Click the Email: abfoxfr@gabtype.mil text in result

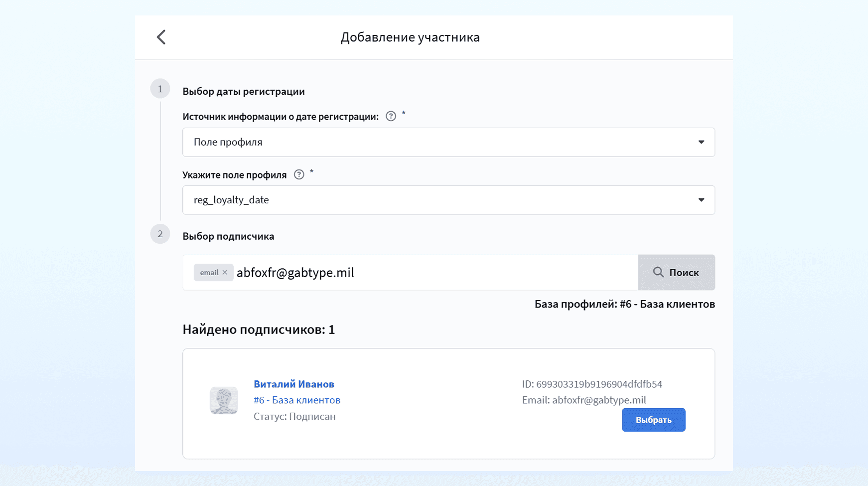[x=584, y=400]
